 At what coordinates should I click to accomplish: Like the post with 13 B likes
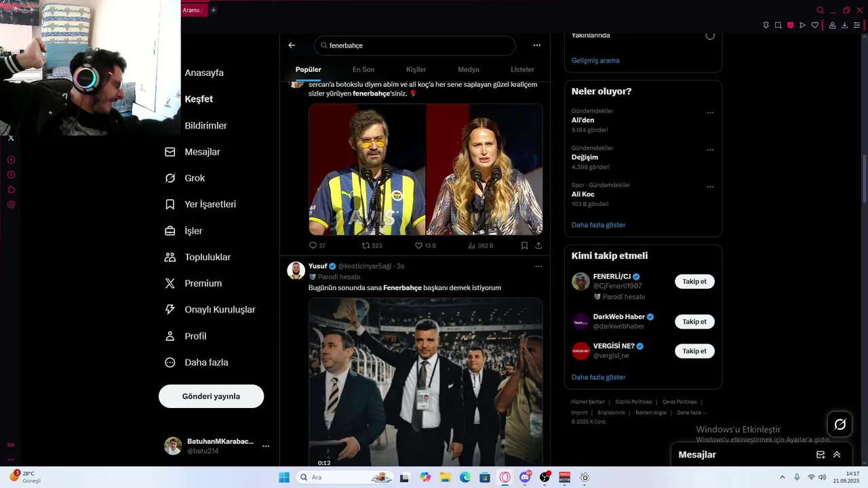tap(425, 245)
